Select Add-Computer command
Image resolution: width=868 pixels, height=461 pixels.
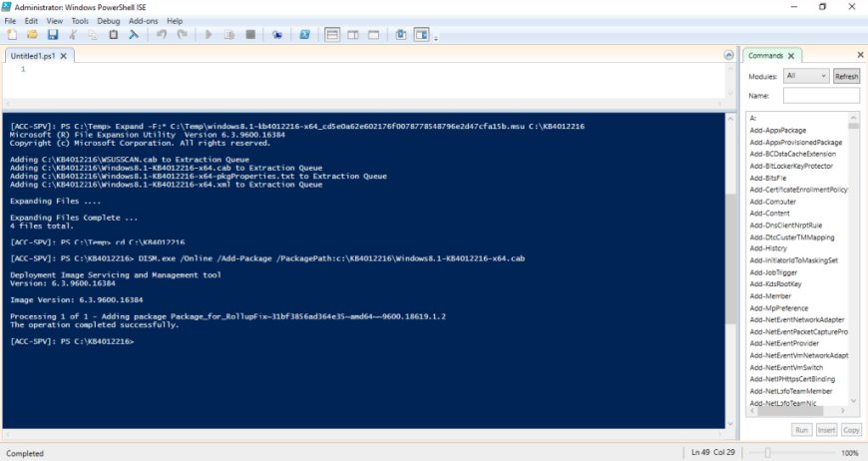pos(773,202)
